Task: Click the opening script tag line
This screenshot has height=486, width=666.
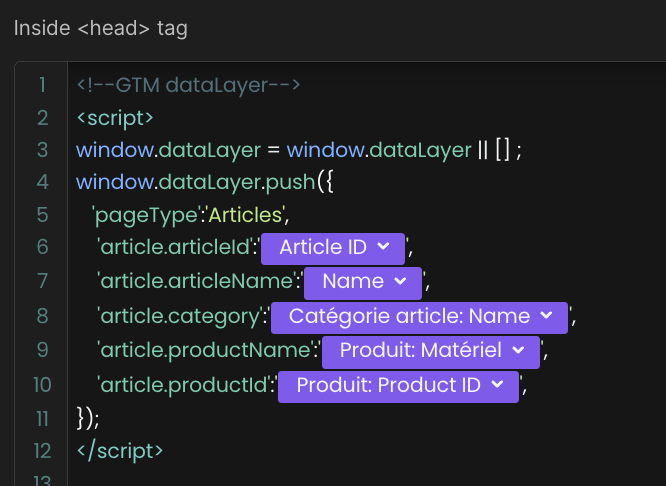Action: 115,118
